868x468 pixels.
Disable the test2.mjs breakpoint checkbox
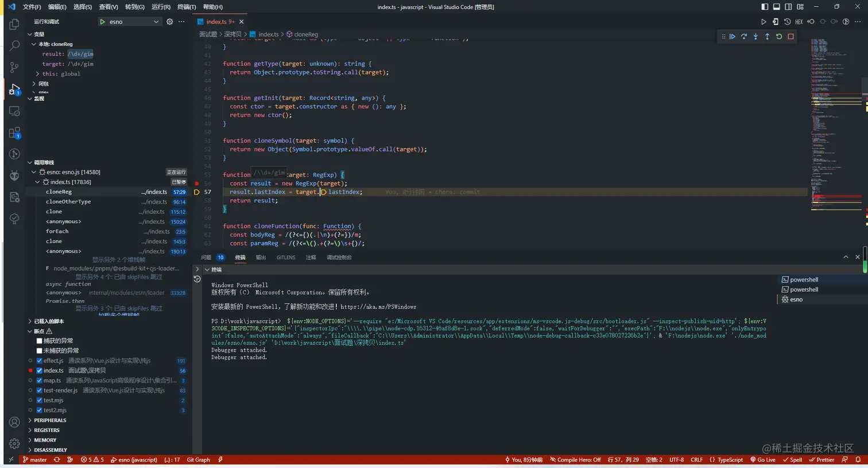pos(40,410)
